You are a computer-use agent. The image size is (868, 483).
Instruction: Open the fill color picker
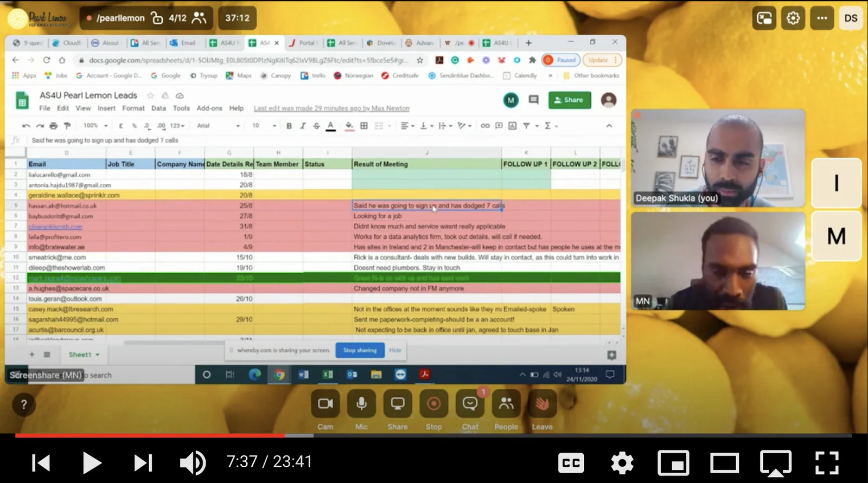[349, 126]
